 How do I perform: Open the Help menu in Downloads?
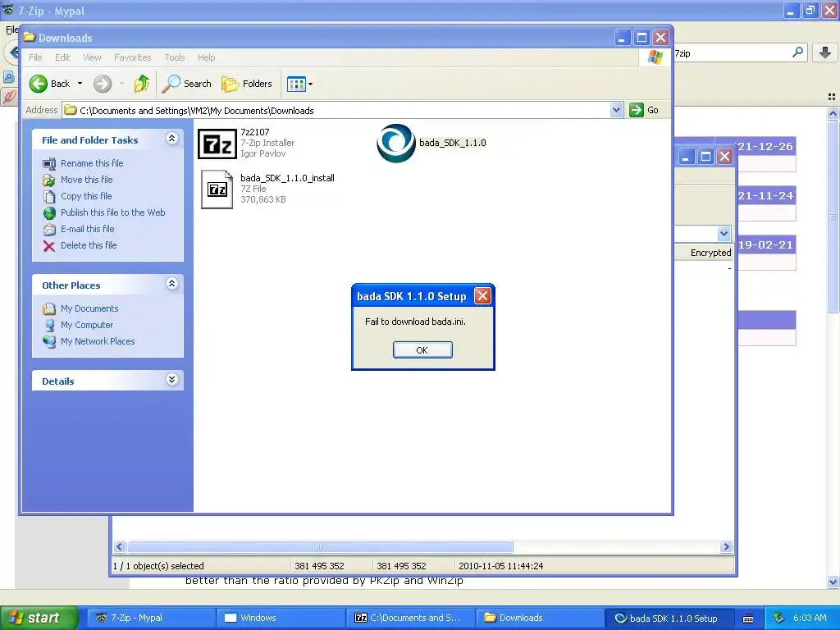[206, 57]
